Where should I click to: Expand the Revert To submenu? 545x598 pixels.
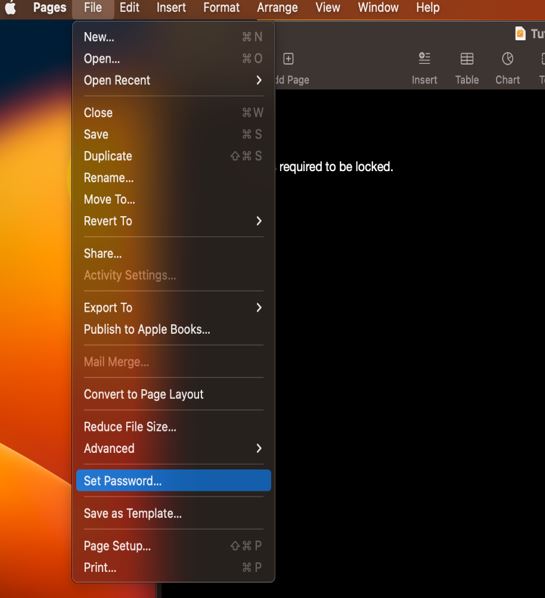click(174, 221)
